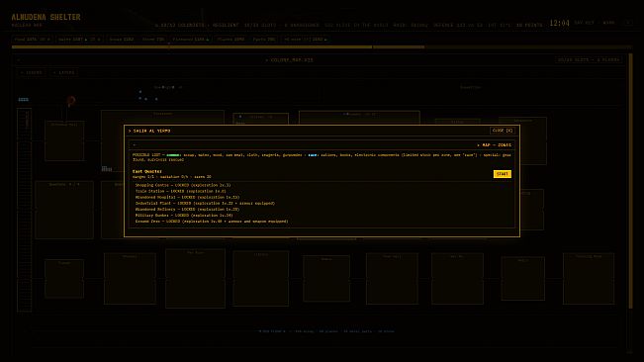Click the vertical scrollbar on the colony map panel
644x362 pixels.
click(631, 181)
